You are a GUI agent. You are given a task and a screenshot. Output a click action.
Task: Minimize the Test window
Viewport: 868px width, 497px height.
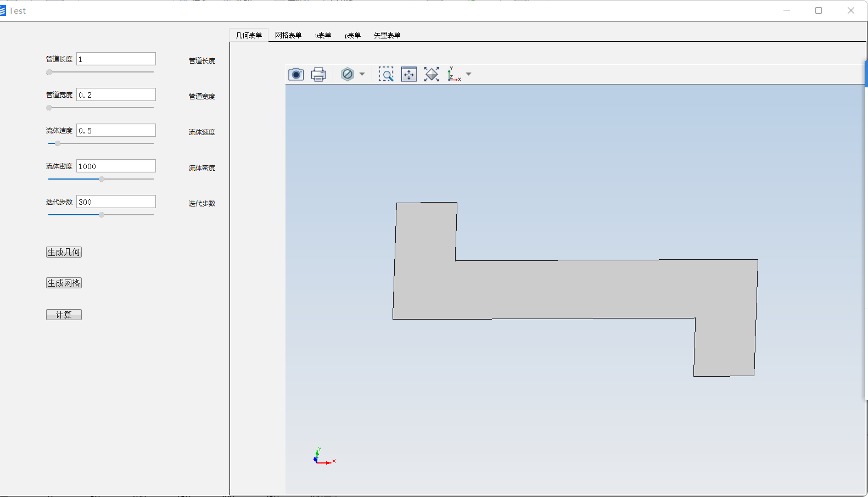click(x=787, y=10)
